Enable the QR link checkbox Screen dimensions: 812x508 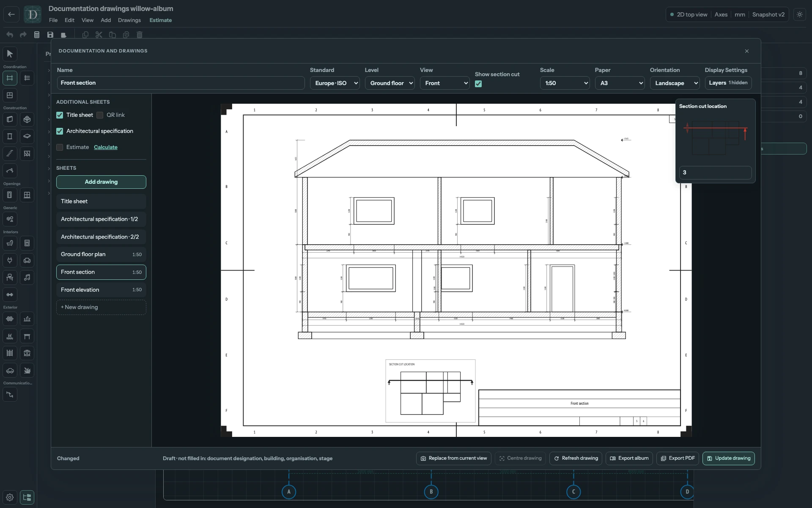pos(100,115)
